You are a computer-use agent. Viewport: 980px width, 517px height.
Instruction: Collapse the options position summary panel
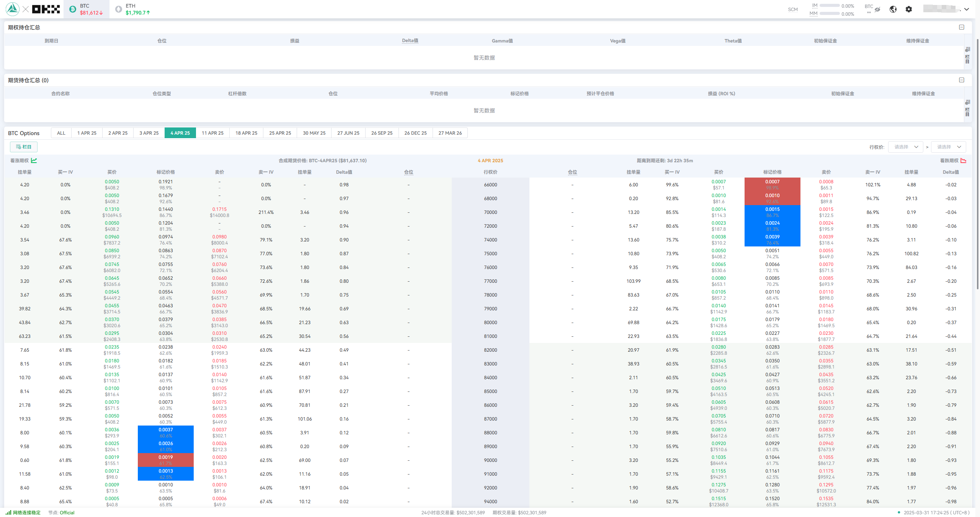tap(962, 27)
